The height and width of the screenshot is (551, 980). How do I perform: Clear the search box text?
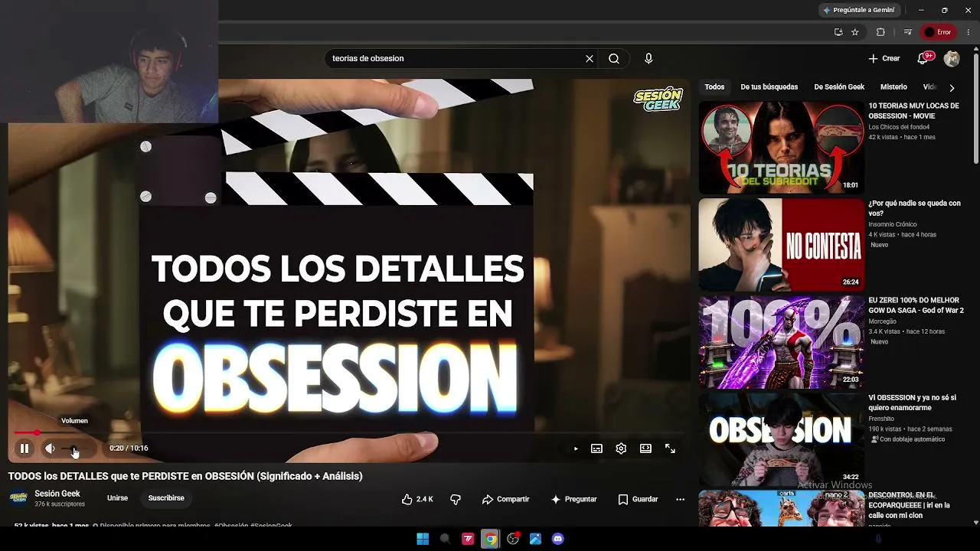590,58
